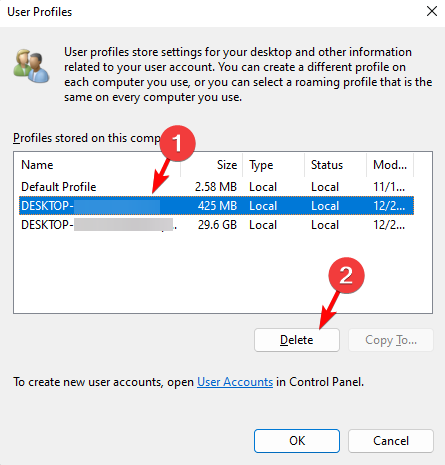Image resolution: width=445 pixels, height=465 pixels.
Task: Click the 2.58 MB size cell
Action: [216, 187]
